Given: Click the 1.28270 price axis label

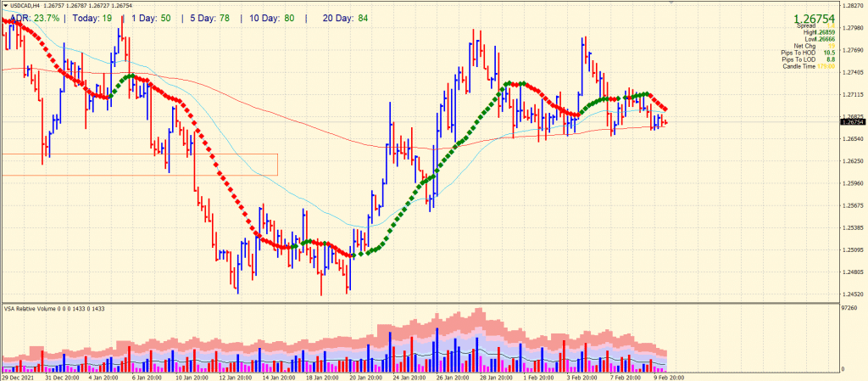Looking at the screenshot, I should tap(851, 6).
